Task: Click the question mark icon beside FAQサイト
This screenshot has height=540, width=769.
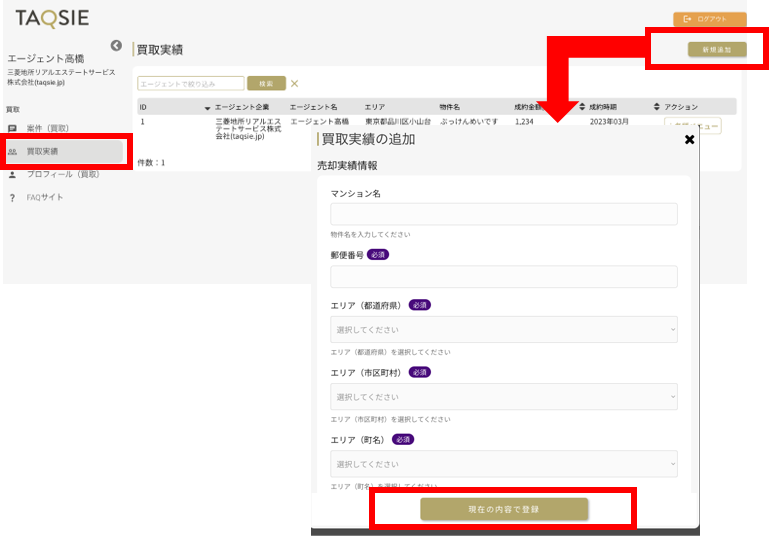Action: point(13,198)
